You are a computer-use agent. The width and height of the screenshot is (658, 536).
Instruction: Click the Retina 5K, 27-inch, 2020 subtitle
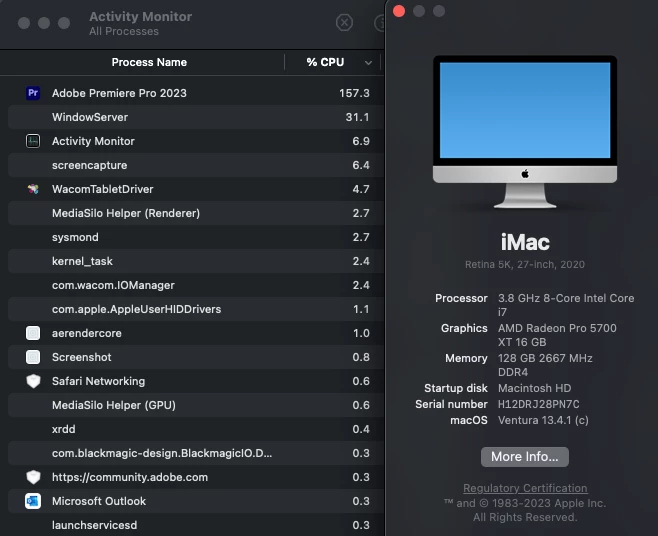point(525,264)
